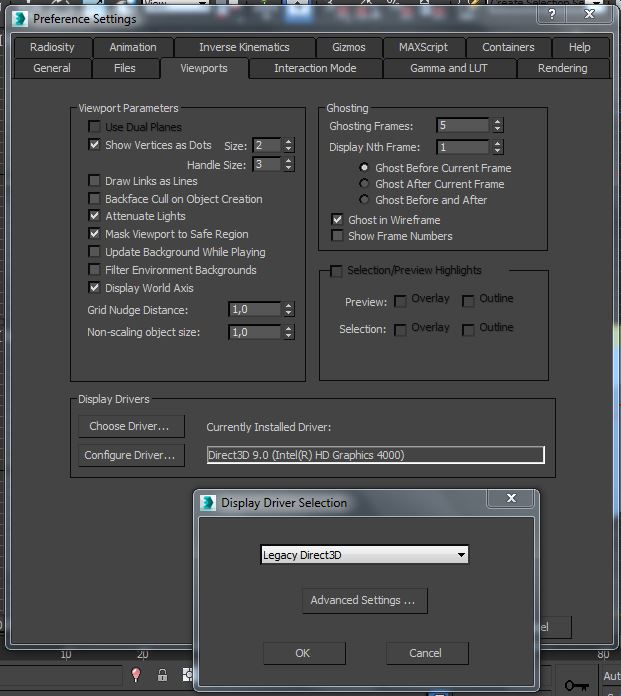
Task: Toggle Show Vertices as Dots
Action: (x=94, y=145)
